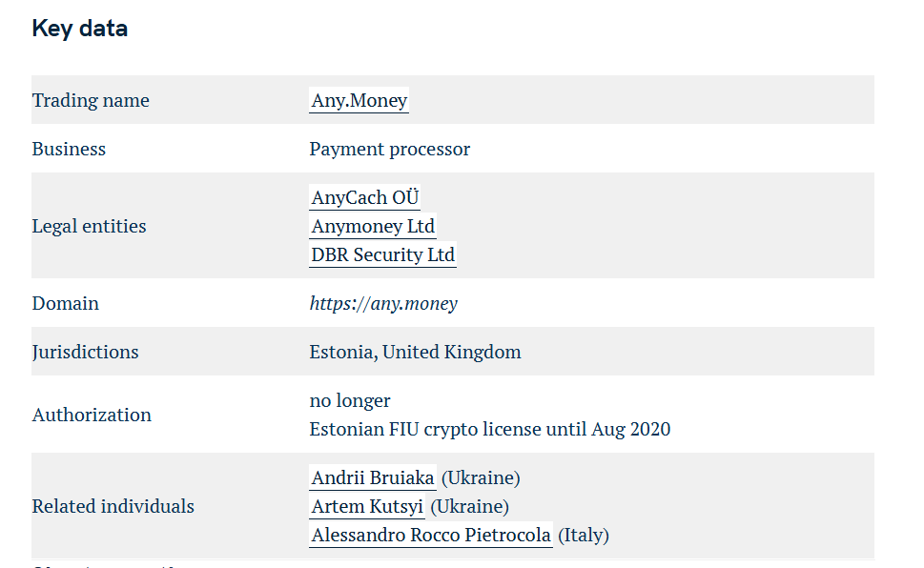View the Andrii Bruiaka profile link

[x=373, y=477]
